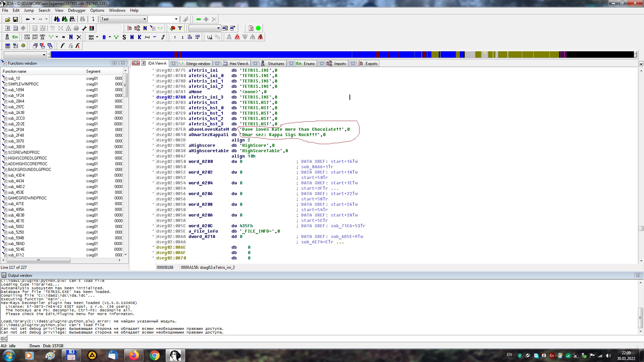Select the HIGHSCOREDLGPROC function entry
This screenshot has height=362, width=644.
(28, 158)
